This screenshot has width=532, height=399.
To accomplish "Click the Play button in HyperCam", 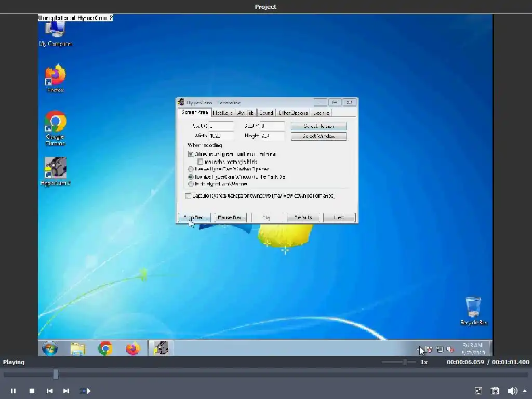I will (267, 218).
